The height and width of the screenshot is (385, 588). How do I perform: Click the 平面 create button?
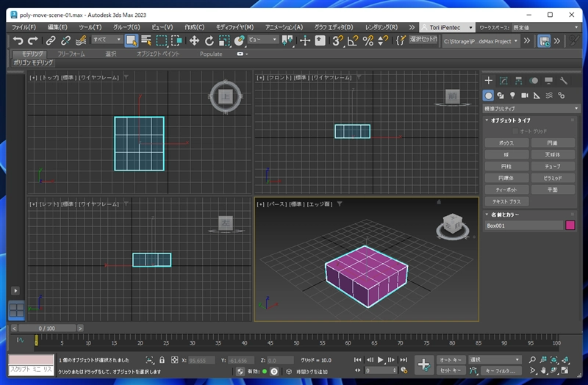(x=553, y=190)
